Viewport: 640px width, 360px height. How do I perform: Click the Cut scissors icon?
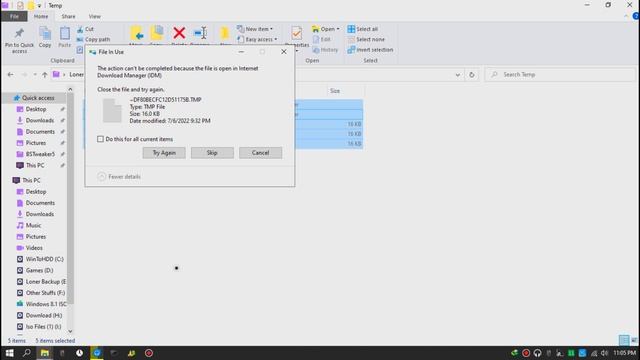[80, 29]
